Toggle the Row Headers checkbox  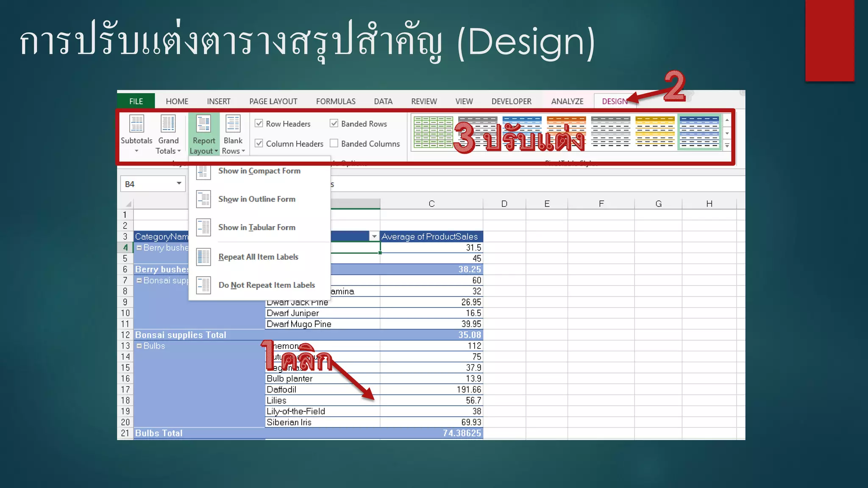point(259,123)
